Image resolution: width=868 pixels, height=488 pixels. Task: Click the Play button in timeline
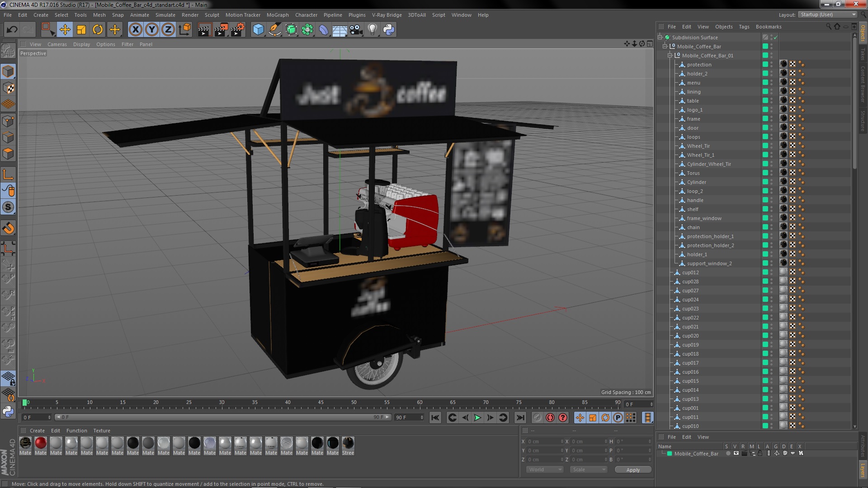click(x=477, y=418)
